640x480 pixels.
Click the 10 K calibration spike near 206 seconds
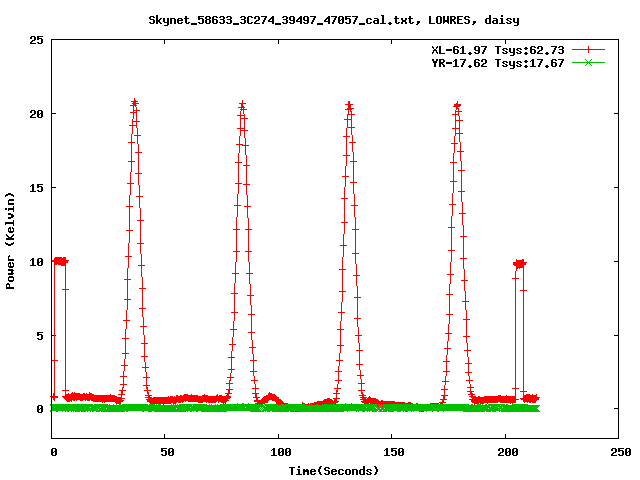click(520, 264)
